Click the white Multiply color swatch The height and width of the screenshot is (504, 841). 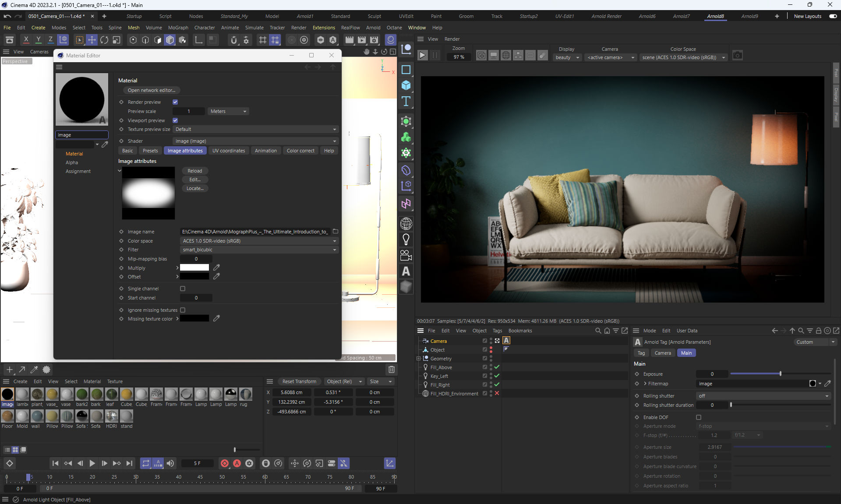click(194, 268)
